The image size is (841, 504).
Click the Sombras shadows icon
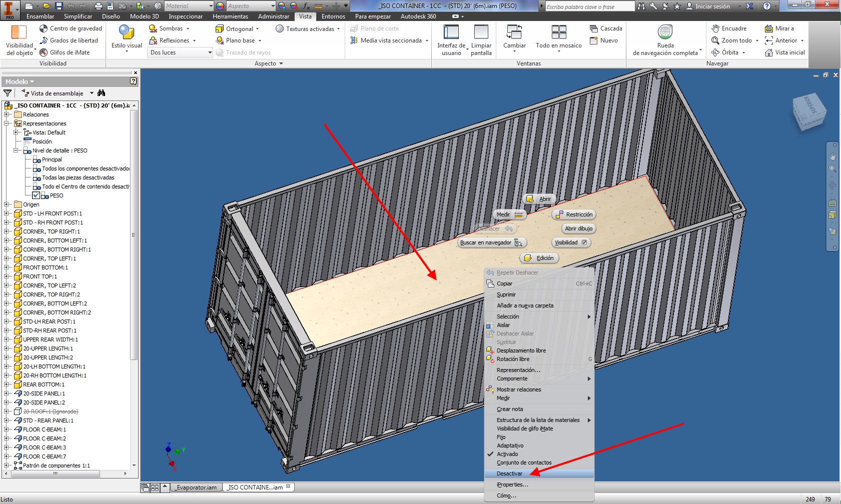pos(153,28)
